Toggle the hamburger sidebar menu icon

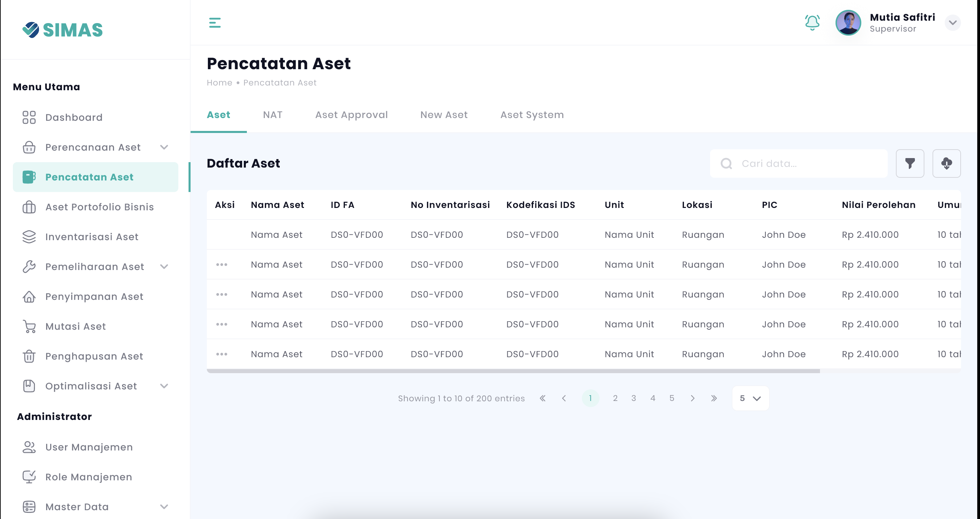pos(215,22)
